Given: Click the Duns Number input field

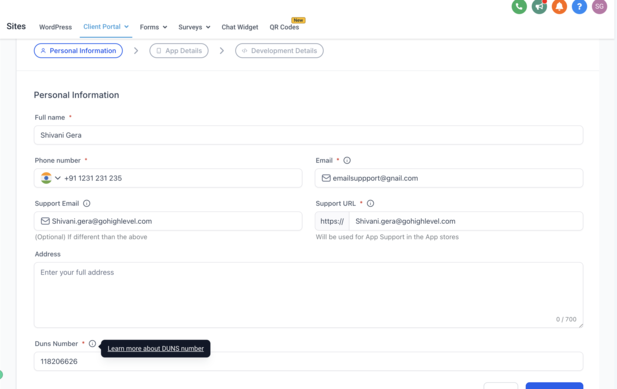Looking at the screenshot, I should pos(308,361).
